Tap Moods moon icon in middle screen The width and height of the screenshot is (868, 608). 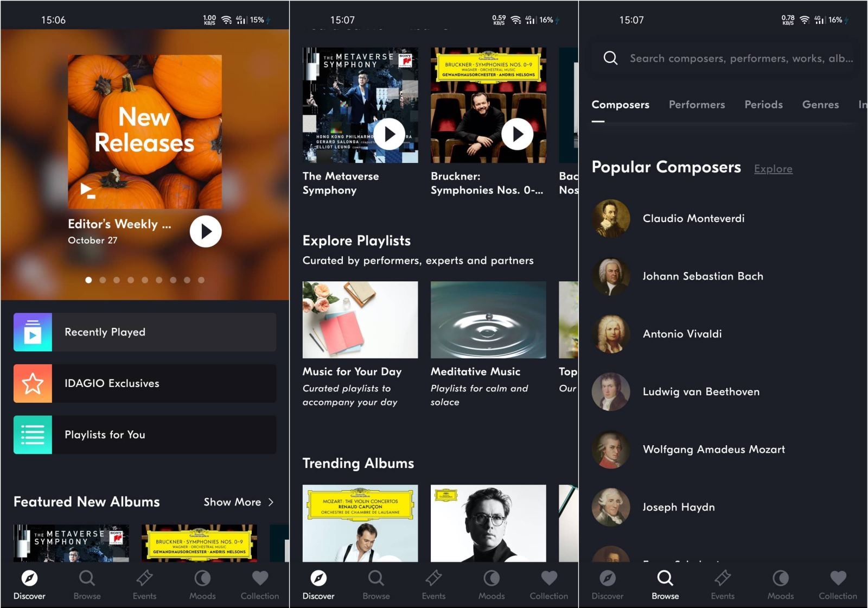492,578
